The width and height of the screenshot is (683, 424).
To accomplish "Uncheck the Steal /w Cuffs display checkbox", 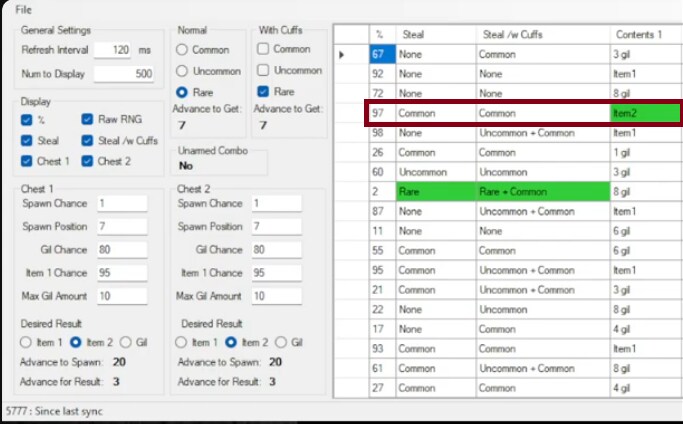I will (x=88, y=141).
